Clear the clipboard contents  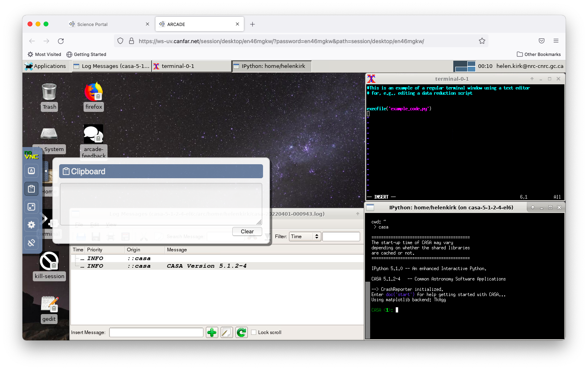coord(247,231)
